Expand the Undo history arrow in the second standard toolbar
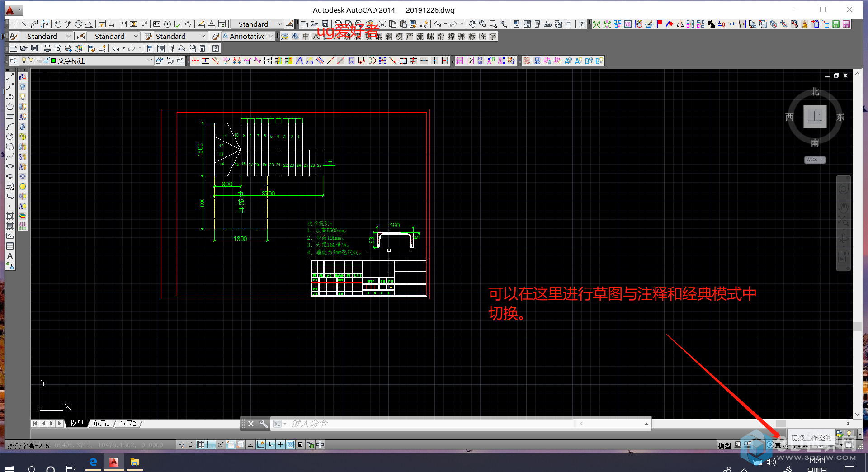This screenshot has width=868, height=472. [x=123, y=48]
